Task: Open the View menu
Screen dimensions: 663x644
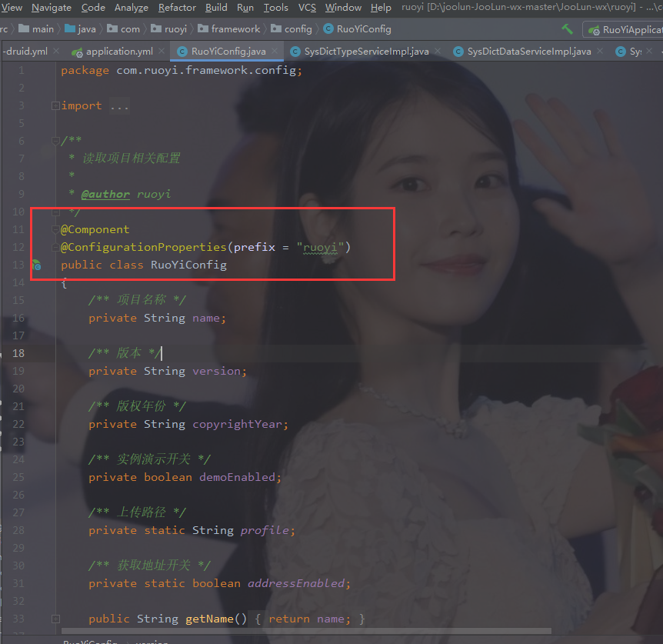Action: tap(12, 8)
